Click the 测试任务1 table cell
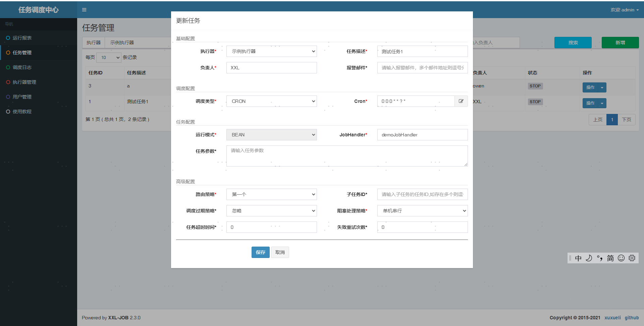This screenshot has width=644, height=326. coord(138,102)
